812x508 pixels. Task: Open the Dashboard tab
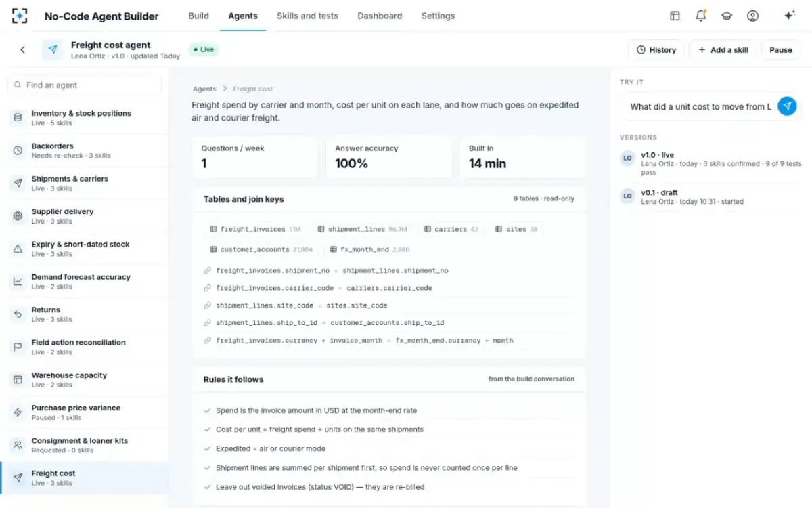point(380,16)
